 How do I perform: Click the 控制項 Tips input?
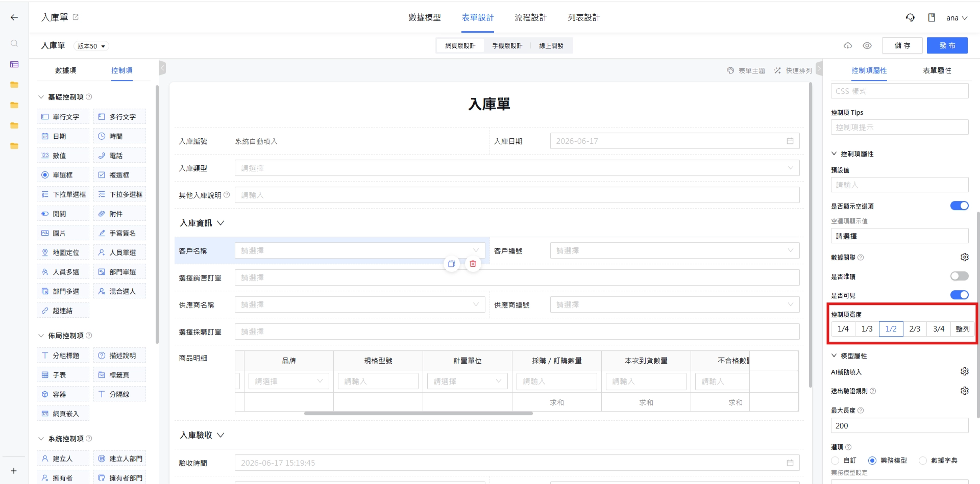pyautogui.click(x=899, y=127)
